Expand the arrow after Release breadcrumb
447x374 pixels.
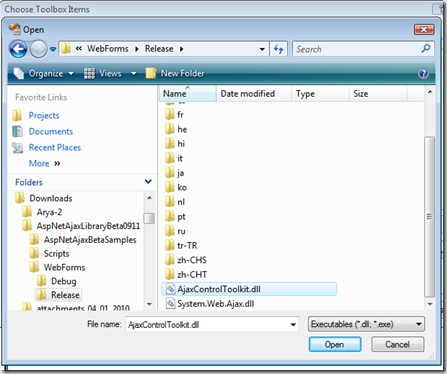point(181,49)
